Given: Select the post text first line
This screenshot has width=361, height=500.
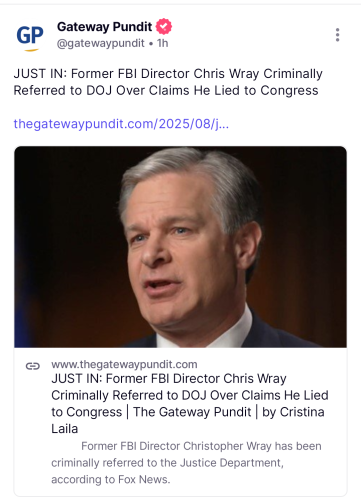Looking at the screenshot, I should tap(168, 74).
